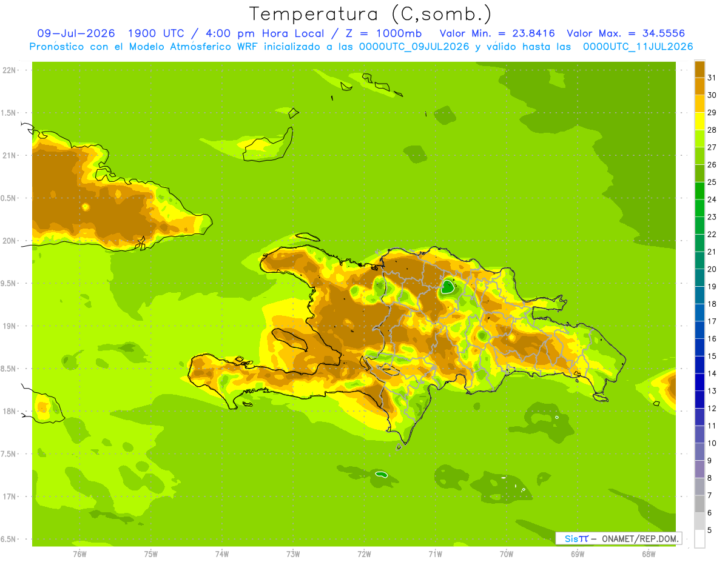Click the "22N" latitude label

coord(8,70)
